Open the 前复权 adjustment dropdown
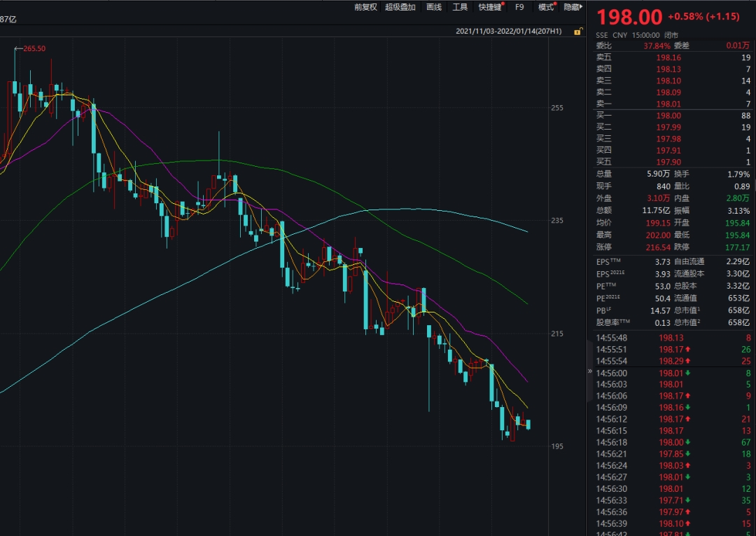This screenshot has width=756, height=536. (x=365, y=7)
